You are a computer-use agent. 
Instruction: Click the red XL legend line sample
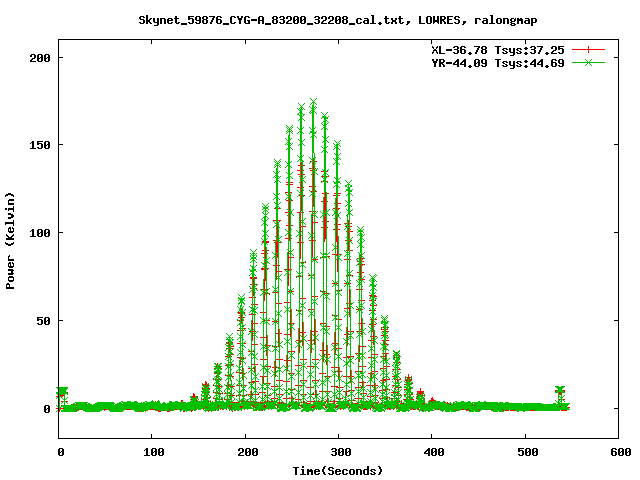[588, 50]
